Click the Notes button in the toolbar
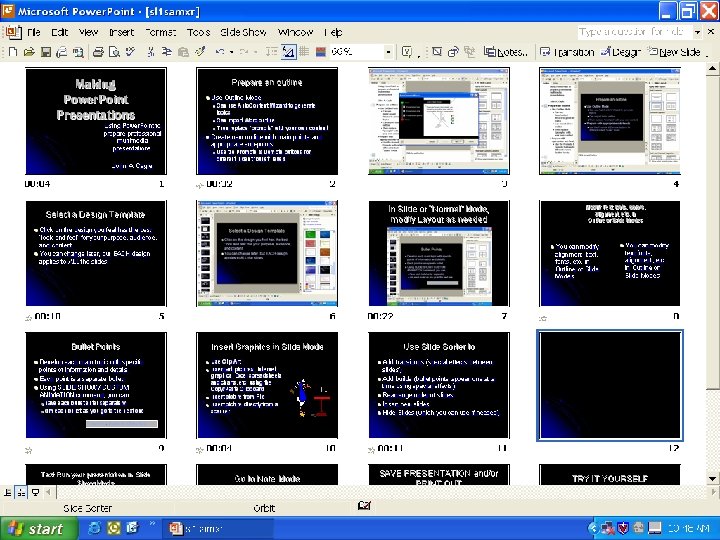The width and height of the screenshot is (720, 540). [506, 52]
